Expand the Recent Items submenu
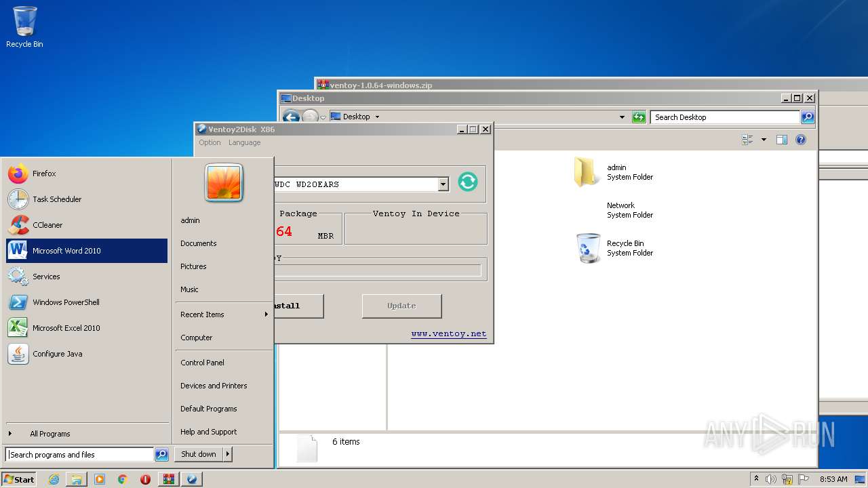 (x=224, y=314)
